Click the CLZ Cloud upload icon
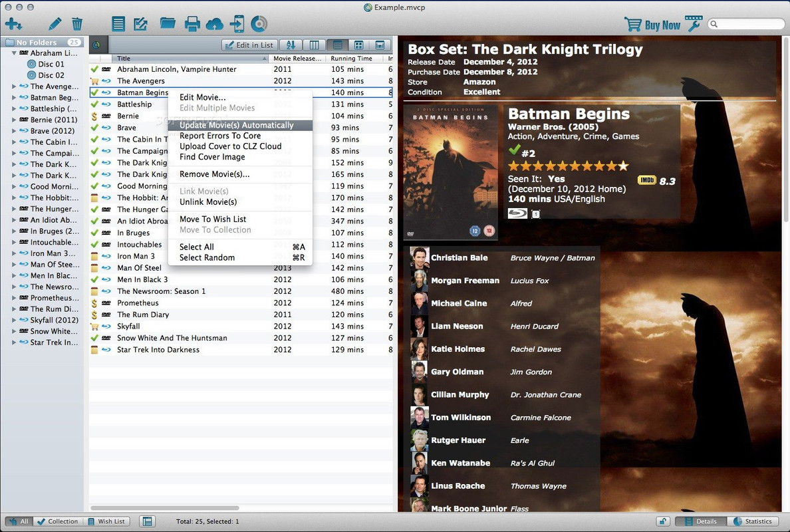This screenshot has height=532, width=790. point(215,24)
